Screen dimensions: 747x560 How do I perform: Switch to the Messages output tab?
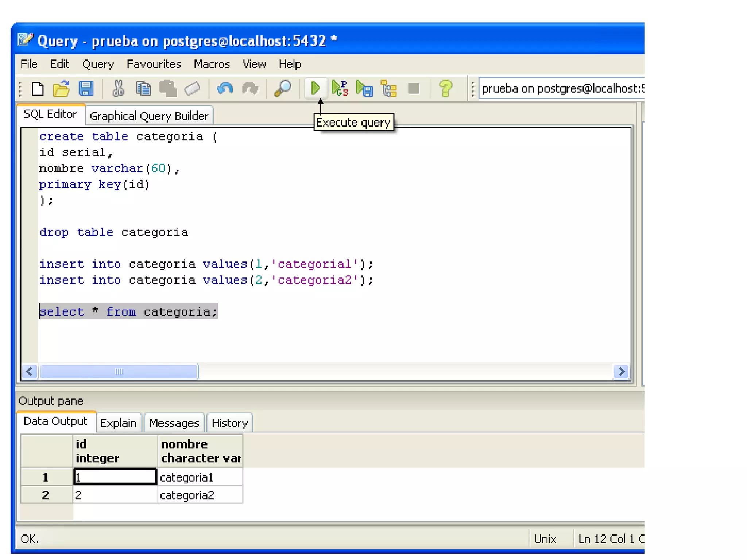click(174, 423)
